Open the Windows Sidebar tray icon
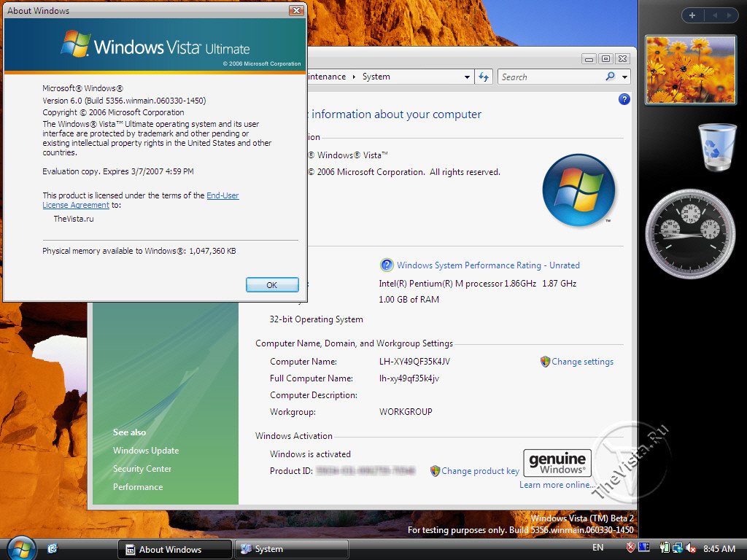This screenshot has height=560, width=747. click(x=643, y=548)
